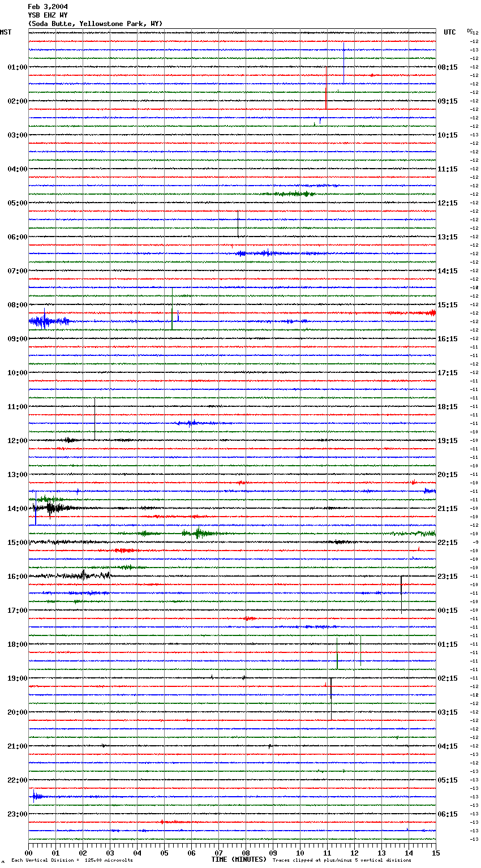Click the '01:15' UTC time label
Viewport: 481px width, 868px height.
(x=448, y=644)
